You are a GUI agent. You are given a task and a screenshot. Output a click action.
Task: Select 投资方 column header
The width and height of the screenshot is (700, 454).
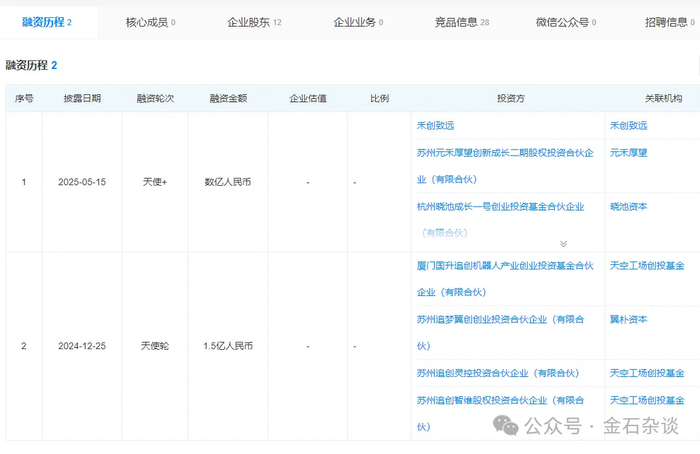click(511, 98)
